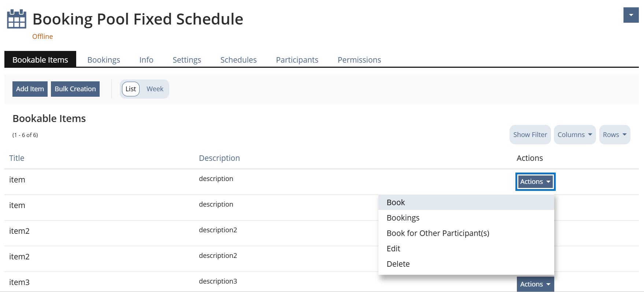The image size is (644, 292).
Task: Choose Book from the actions menu
Action: tap(396, 202)
